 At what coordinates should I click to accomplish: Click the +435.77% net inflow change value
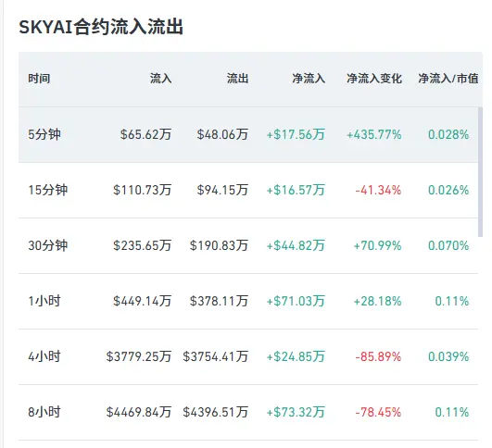click(x=374, y=134)
